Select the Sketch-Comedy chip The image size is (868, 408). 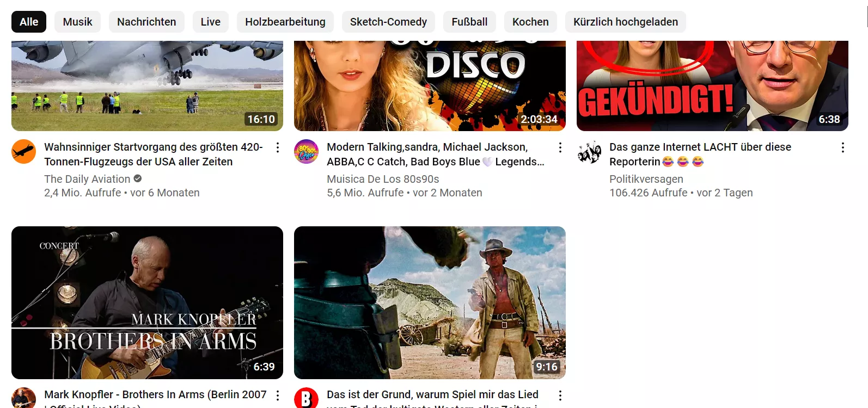pyautogui.click(x=388, y=22)
